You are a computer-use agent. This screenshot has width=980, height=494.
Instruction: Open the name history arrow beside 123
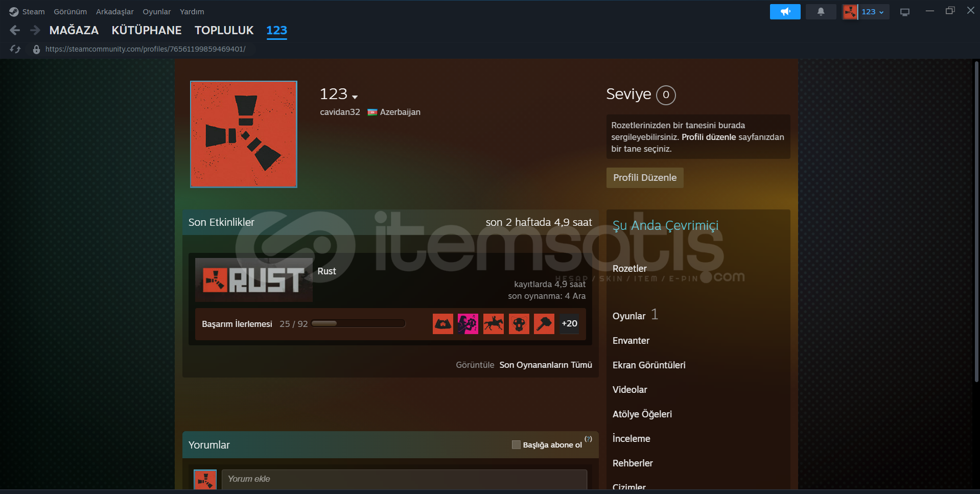355,97
